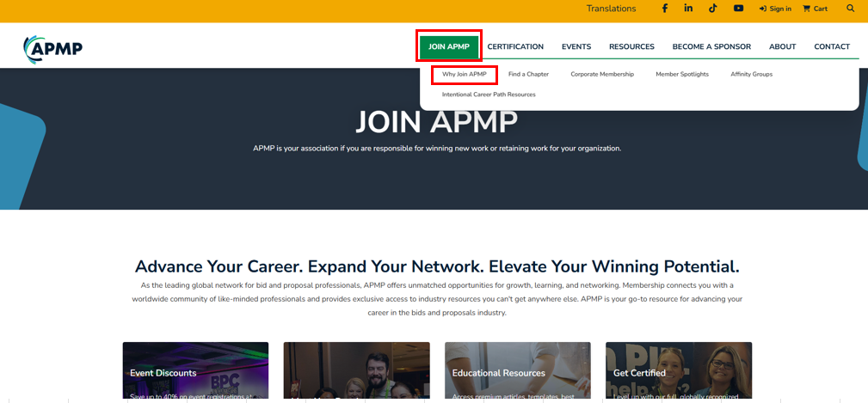Select Corporate Membership submenu item

602,74
